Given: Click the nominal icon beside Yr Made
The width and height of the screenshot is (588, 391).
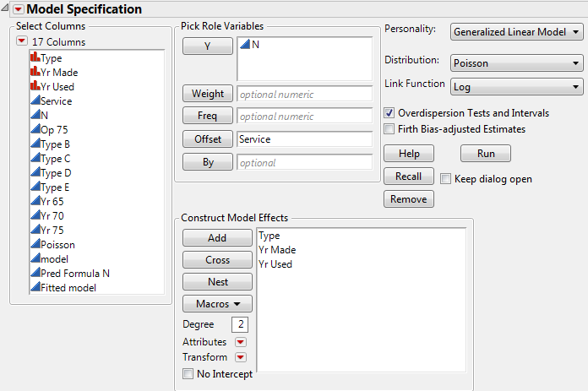Looking at the screenshot, I should click(34, 73).
